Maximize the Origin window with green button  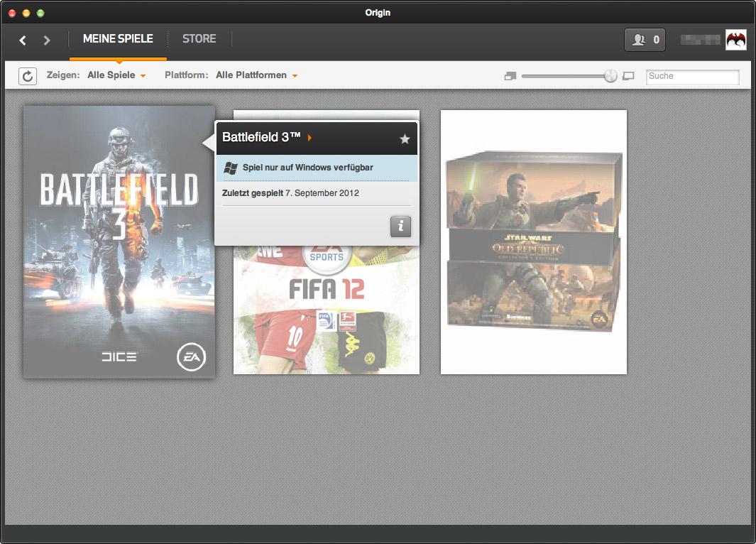[40, 13]
